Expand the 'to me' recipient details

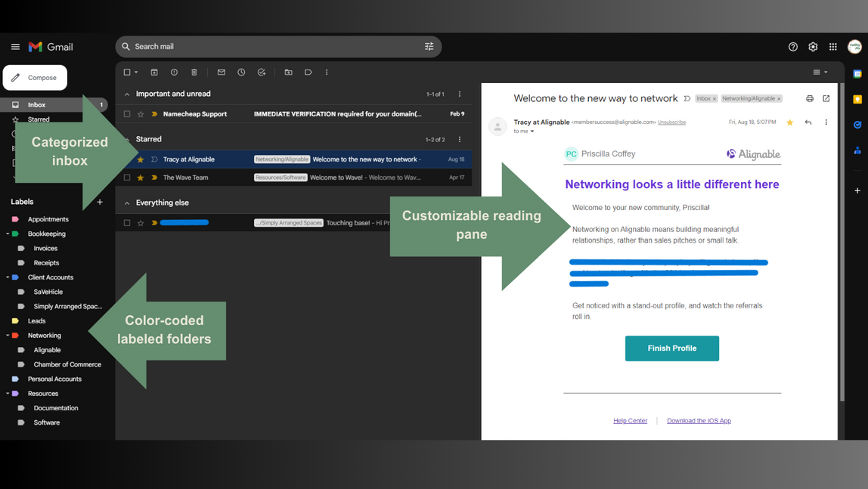(x=532, y=132)
